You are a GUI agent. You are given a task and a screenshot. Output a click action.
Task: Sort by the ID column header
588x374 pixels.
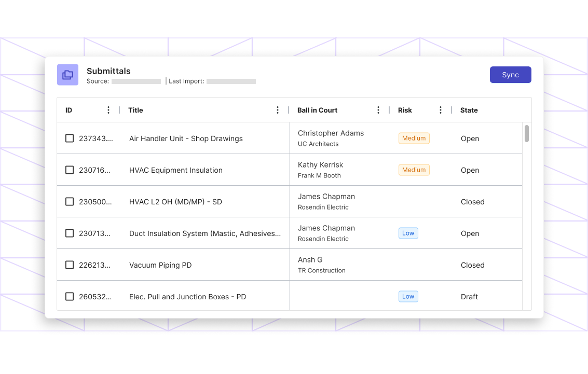tap(68, 109)
